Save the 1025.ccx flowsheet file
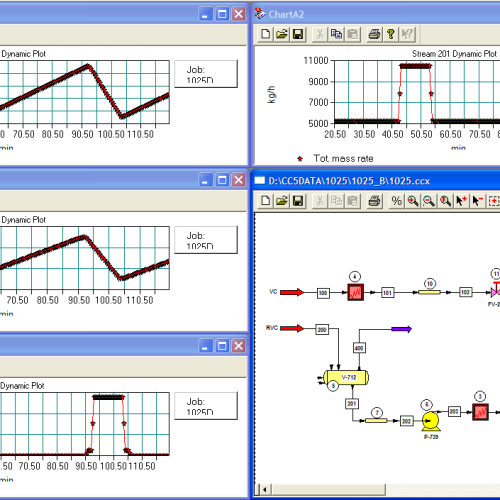Viewport: 500px width, 500px height. point(298,201)
